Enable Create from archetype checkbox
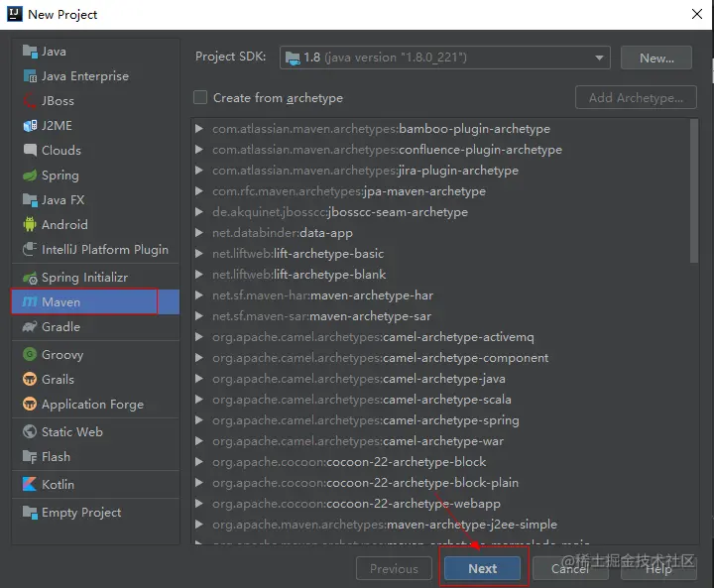 [200, 97]
